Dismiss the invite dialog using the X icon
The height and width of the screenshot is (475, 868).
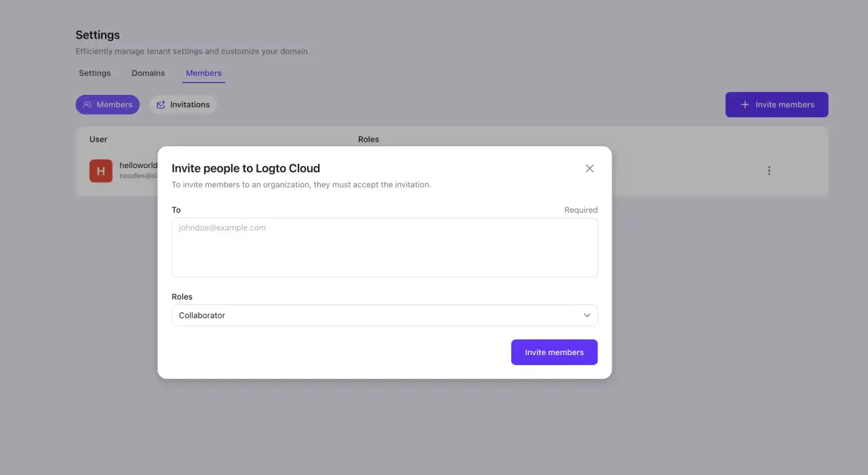pyautogui.click(x=589, y=168)
